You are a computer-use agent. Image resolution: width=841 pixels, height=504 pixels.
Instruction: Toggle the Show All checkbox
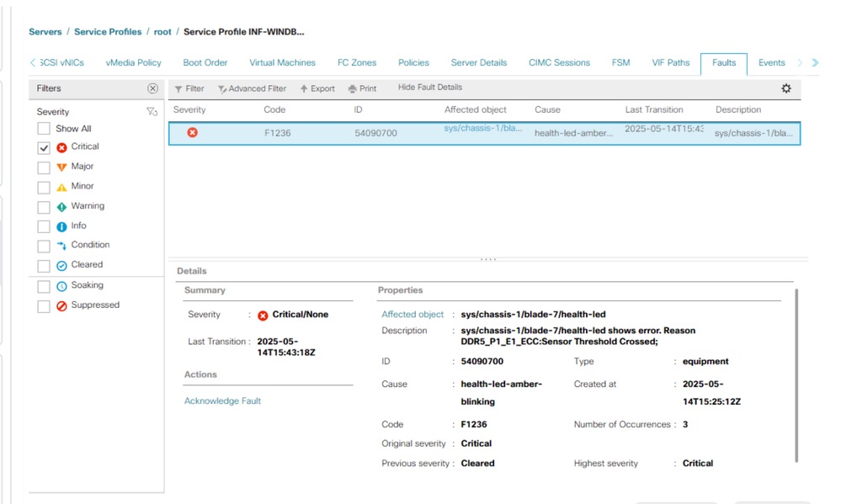pyautogui.click(x=44, y=129)
